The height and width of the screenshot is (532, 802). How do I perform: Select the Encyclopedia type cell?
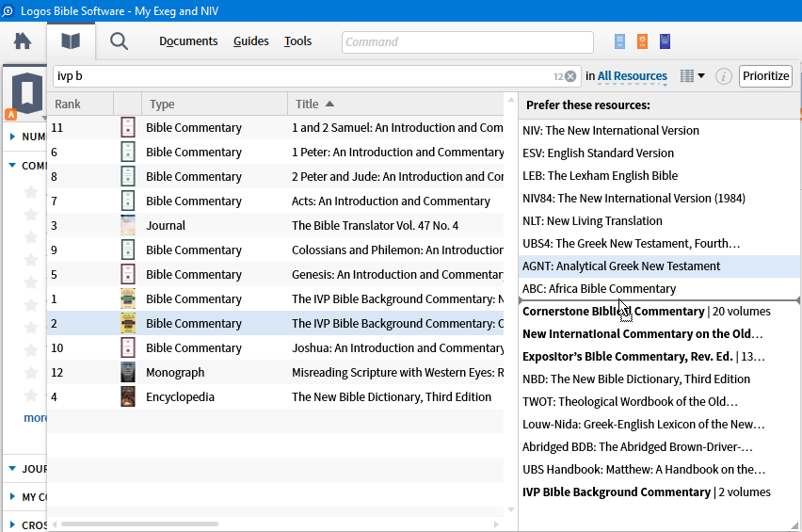coord(180,397)
